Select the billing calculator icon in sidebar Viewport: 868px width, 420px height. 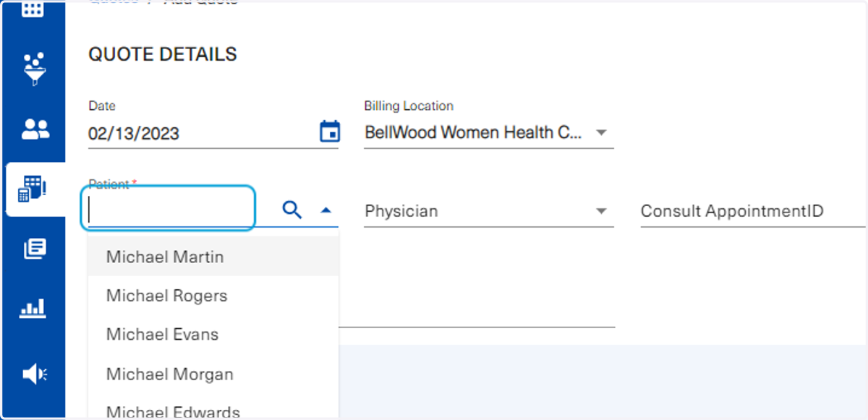pos(33,189)
